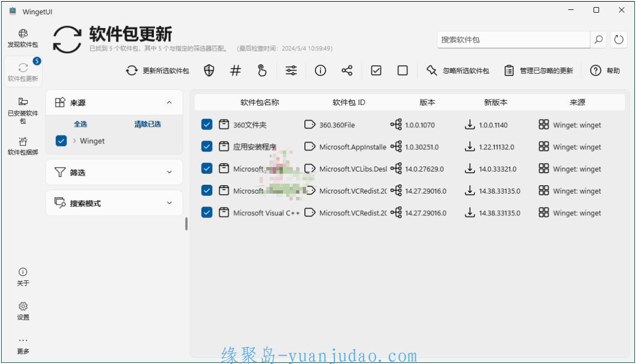Viewport: 636px width, 364px height.
Task: Click the hand interactive-install icon
Action: coord(262,70)
